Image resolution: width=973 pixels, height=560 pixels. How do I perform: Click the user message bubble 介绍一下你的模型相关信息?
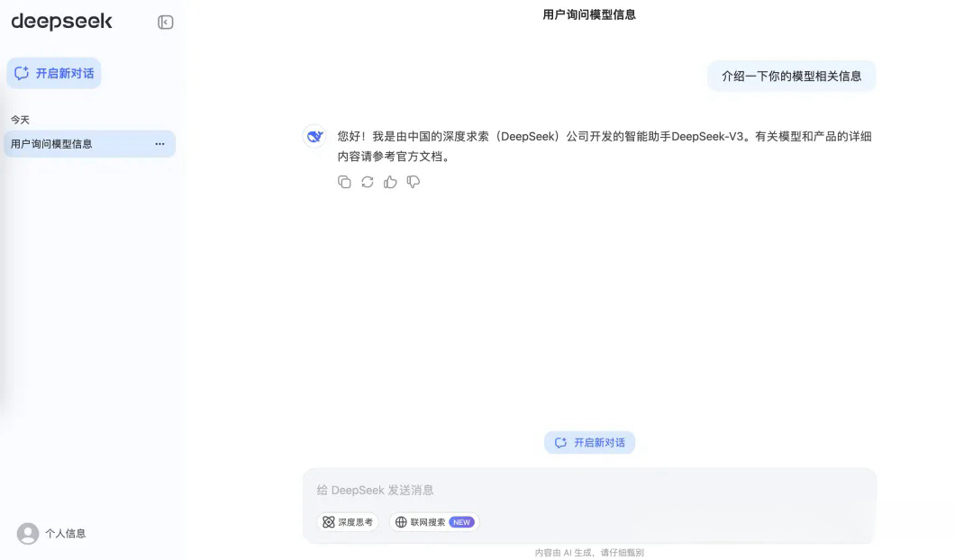[791, 77]
